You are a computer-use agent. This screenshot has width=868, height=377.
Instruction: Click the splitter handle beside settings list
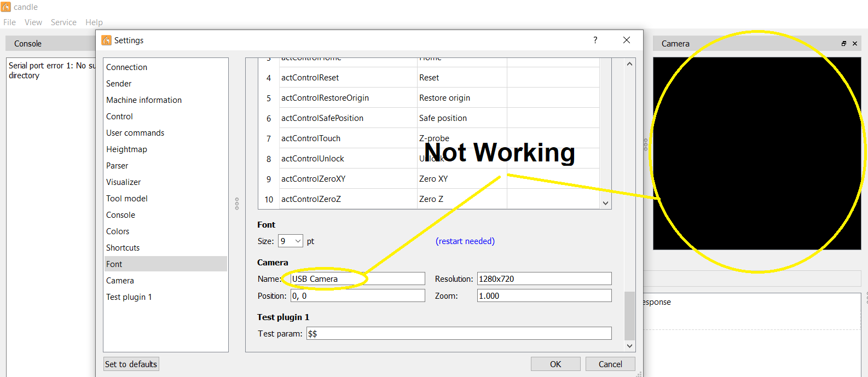[x=237, y=204]
